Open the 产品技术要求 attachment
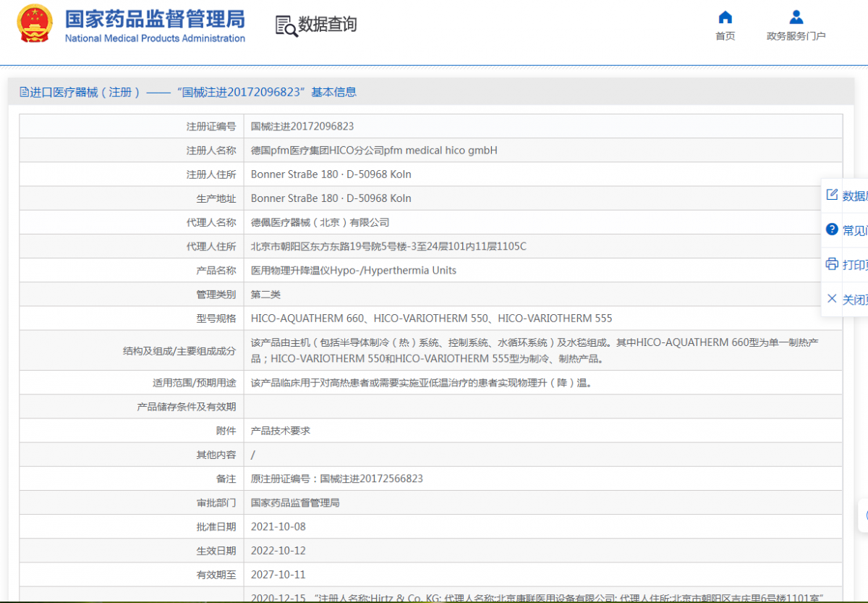 click(281, 431)
